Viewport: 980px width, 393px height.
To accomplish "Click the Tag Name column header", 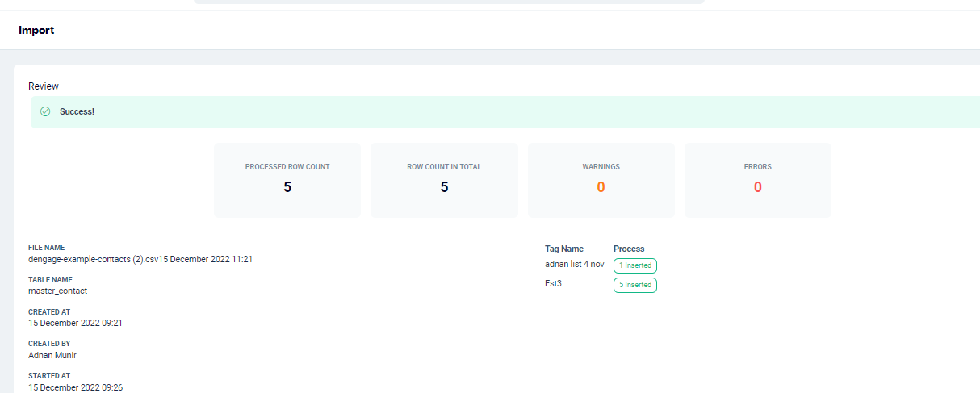I will click(x=563, y=249).
